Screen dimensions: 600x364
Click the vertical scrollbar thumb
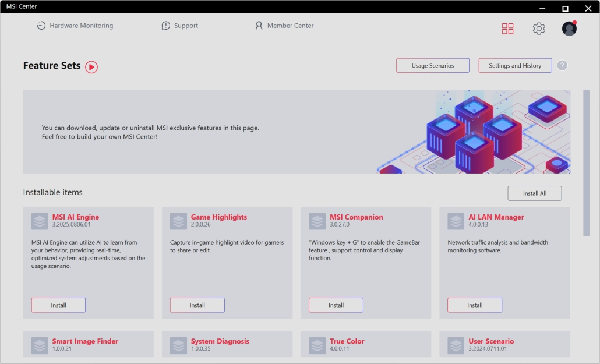586,162
